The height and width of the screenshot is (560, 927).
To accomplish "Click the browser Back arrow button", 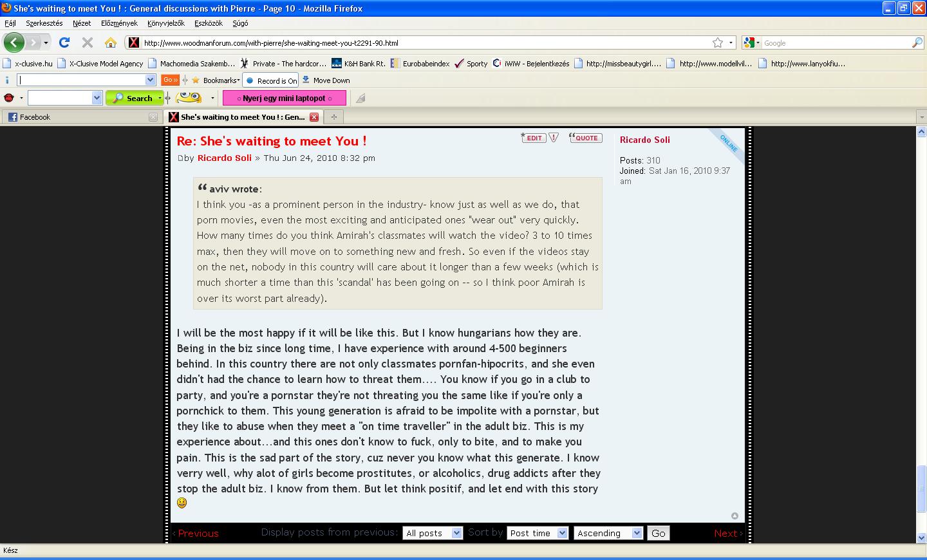I will 14,42.
